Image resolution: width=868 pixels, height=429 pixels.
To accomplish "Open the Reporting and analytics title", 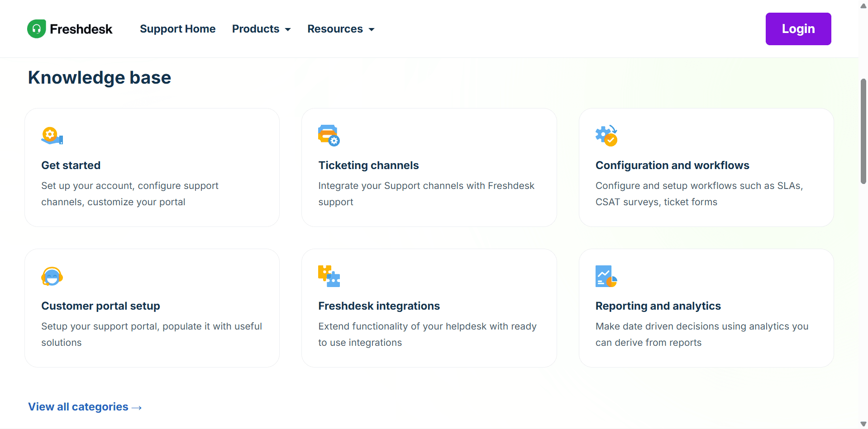I will (x=658, y=306).
